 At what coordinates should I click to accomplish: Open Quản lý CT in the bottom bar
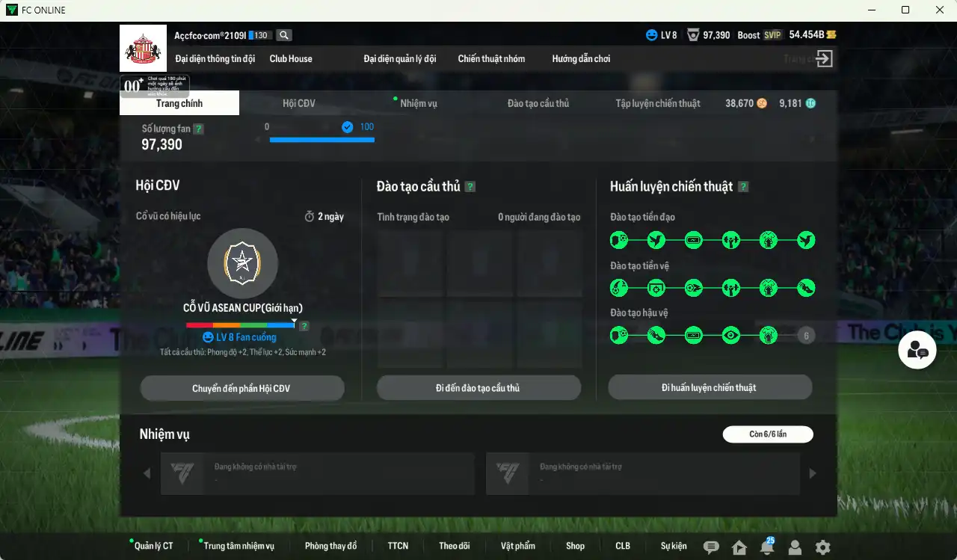(x=153, y=546)
